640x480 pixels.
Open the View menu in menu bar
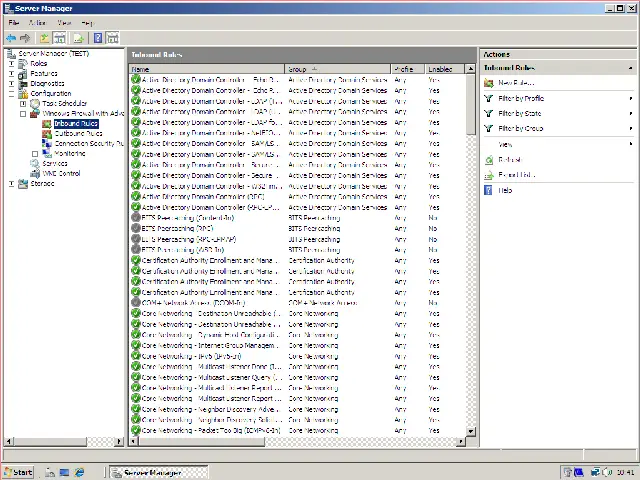64,22
